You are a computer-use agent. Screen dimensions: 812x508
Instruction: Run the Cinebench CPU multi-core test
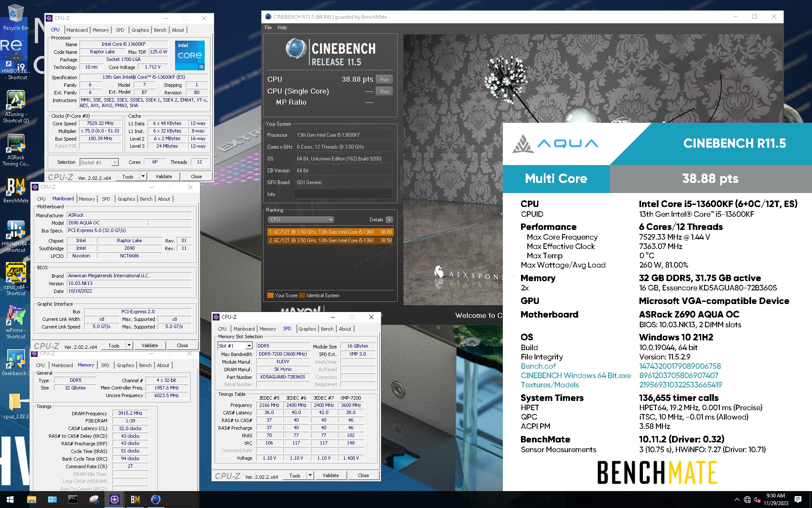(384, 80)
